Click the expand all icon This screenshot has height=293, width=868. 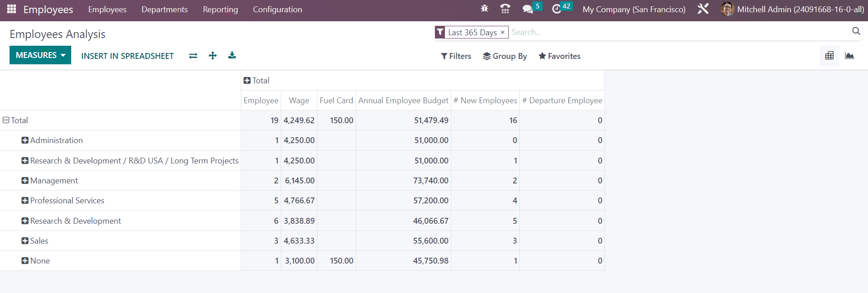pyautogui.click(x=213, y=56)
